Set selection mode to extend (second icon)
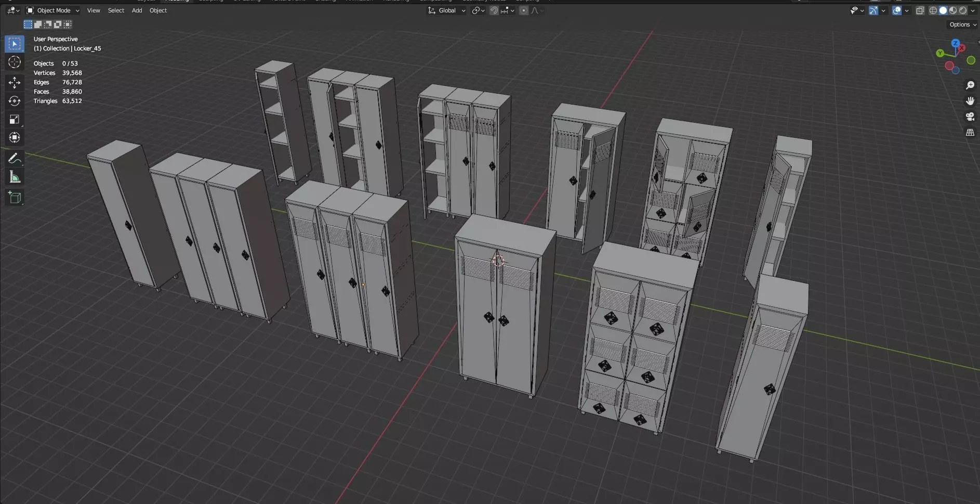Image resolution: width=980 pixels, height=504 pixels. tap(38, 24)
